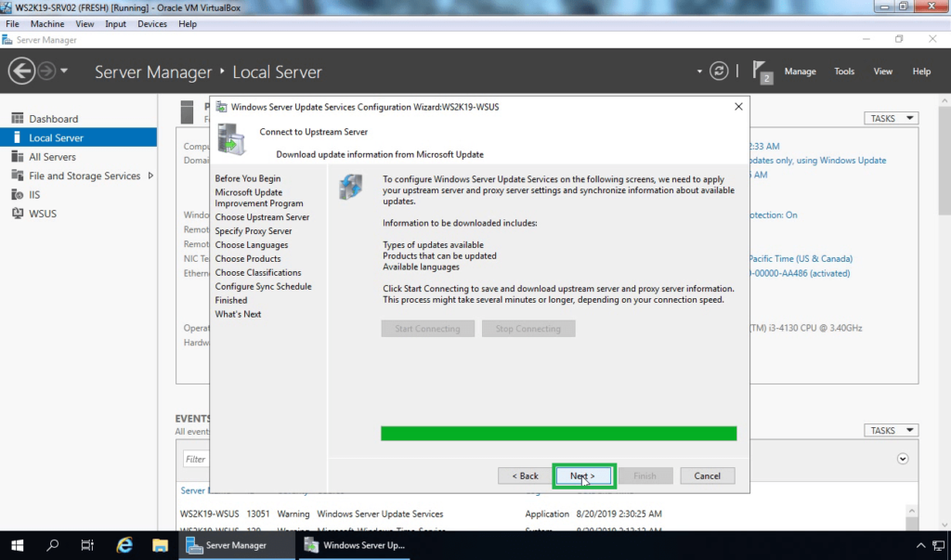
Task: Open the Help menu in Server Manager header
Action: (921, 71)
